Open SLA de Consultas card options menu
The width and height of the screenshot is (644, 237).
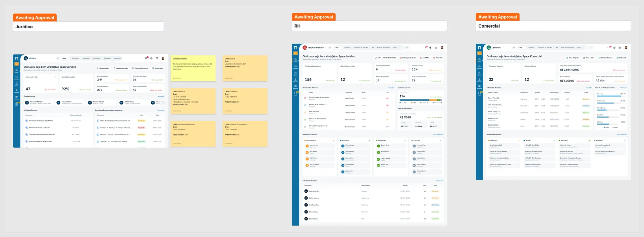pyautogui.click(x=91, y=77)
